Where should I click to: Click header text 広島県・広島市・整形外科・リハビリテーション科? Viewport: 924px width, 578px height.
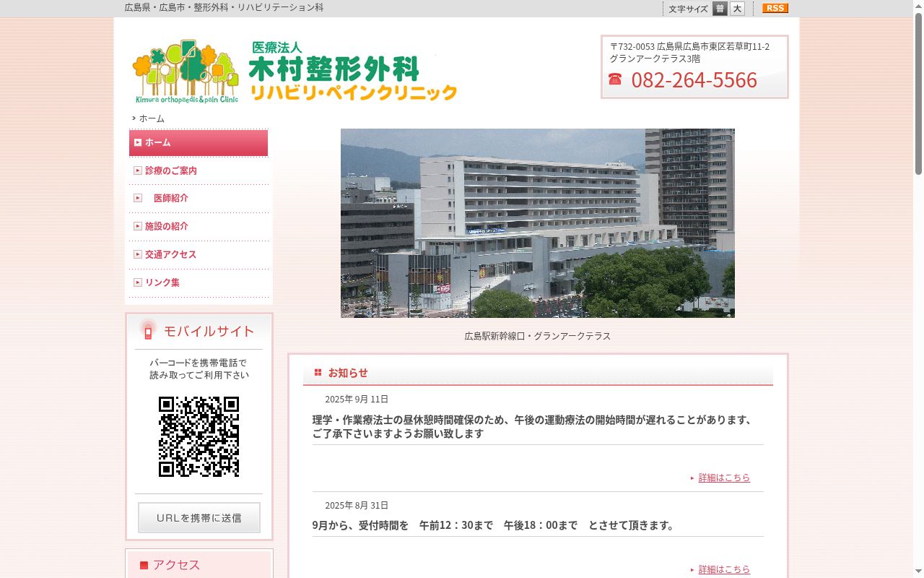click(224, 7)
